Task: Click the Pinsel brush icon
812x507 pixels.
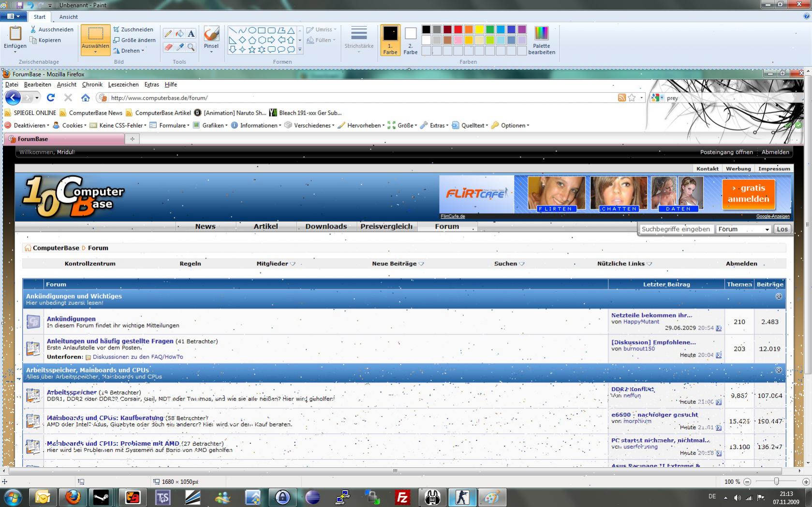Action: click(211, 33)
